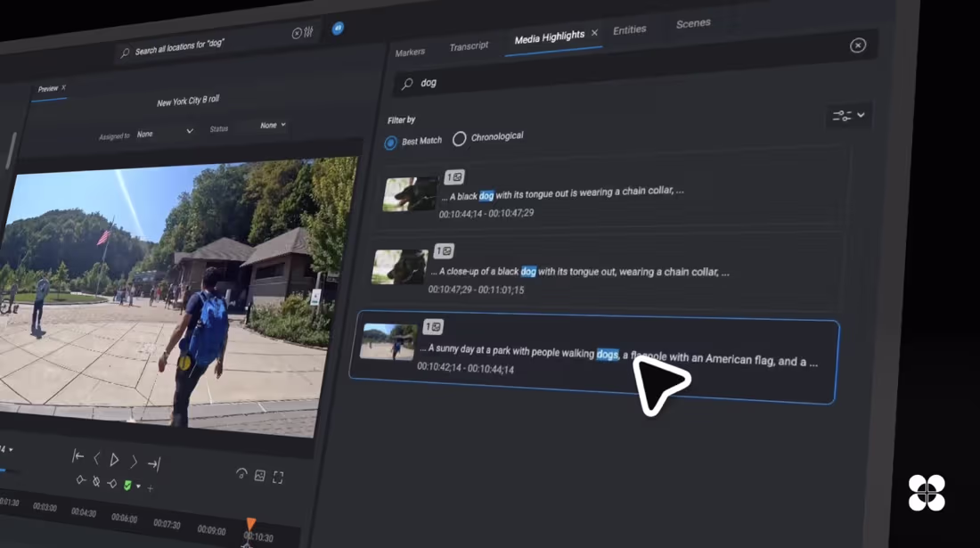
Task: Select the Best Match radio button
Action: click(x=390, y=143)
